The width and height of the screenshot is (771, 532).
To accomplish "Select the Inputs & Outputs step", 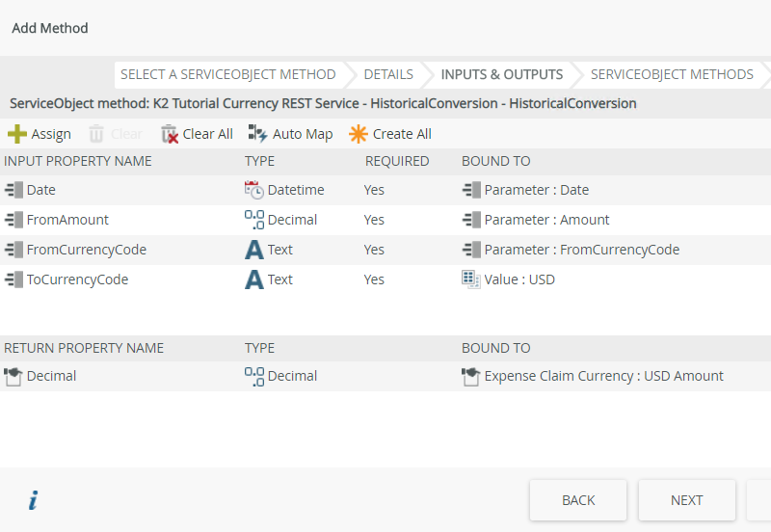I will coord(501,74).
